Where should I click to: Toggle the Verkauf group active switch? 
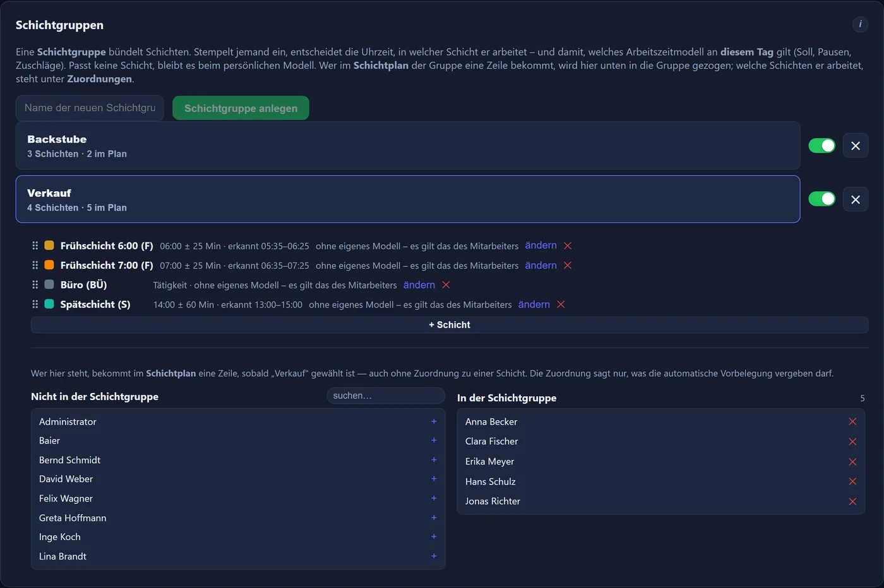pos(822,199)
